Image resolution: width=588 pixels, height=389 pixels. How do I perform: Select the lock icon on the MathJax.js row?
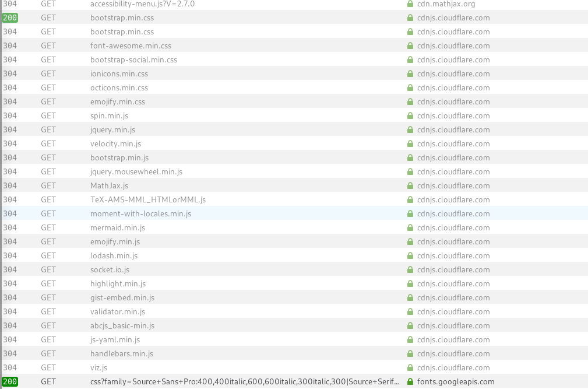411,185
